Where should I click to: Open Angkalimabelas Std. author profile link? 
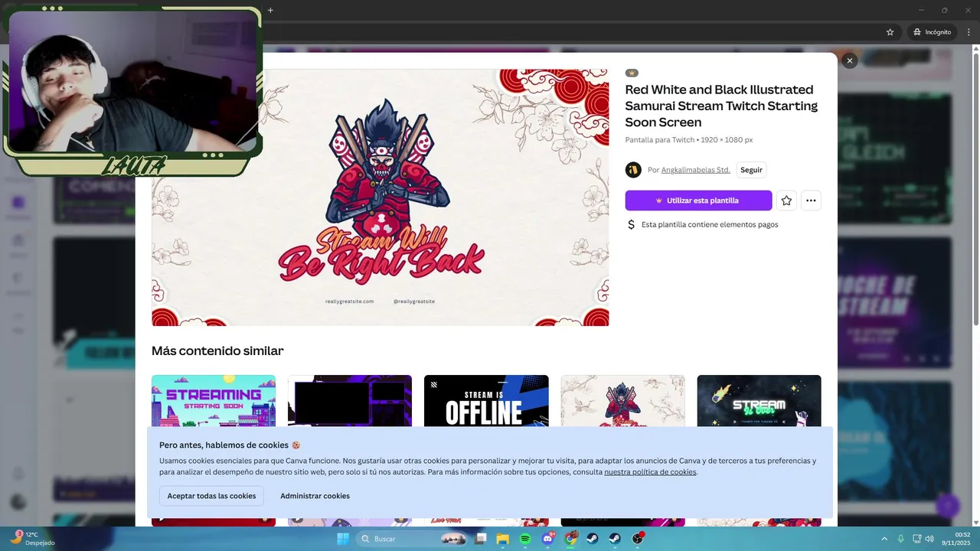(695, 170)
